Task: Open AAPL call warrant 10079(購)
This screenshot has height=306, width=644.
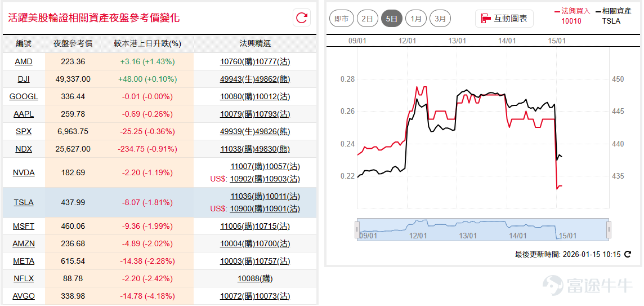Action: [x=238, y=114]
